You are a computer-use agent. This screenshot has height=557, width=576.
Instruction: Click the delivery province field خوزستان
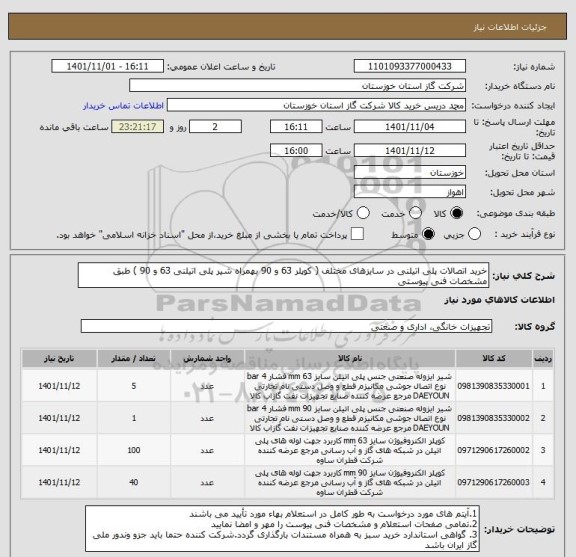pos(410,172)
